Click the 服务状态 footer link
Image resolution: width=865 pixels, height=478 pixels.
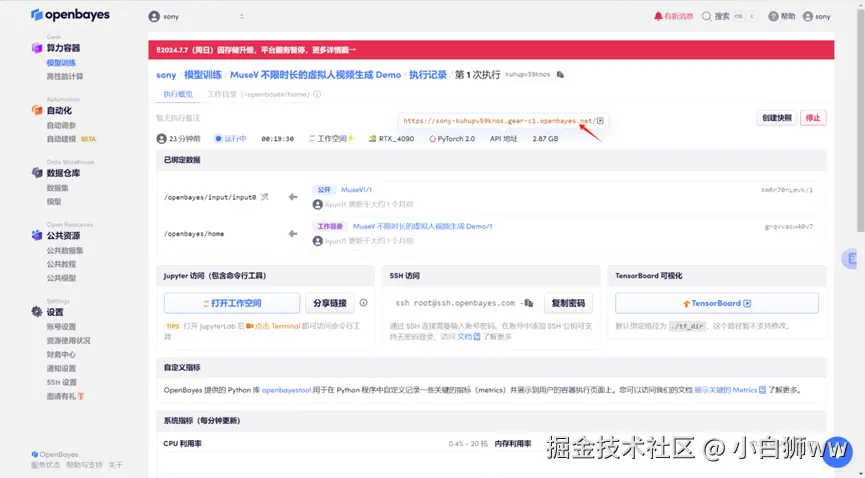pyautogui.click(x=45, y=465)
